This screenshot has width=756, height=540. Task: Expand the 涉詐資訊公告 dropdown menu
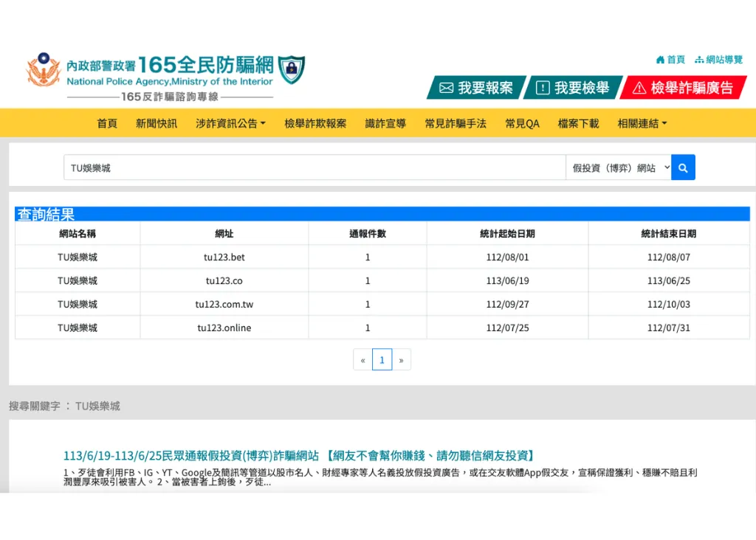point(230,123)
